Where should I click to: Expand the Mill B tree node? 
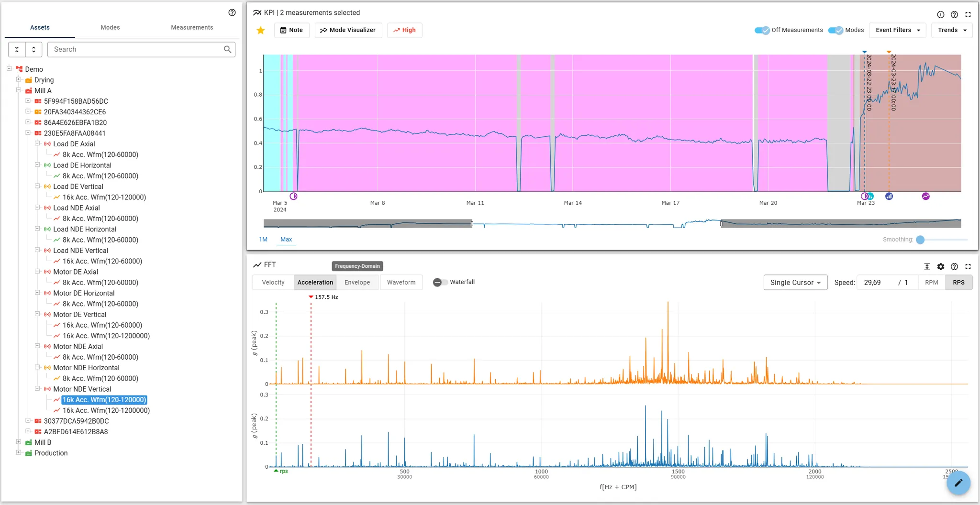19,442
